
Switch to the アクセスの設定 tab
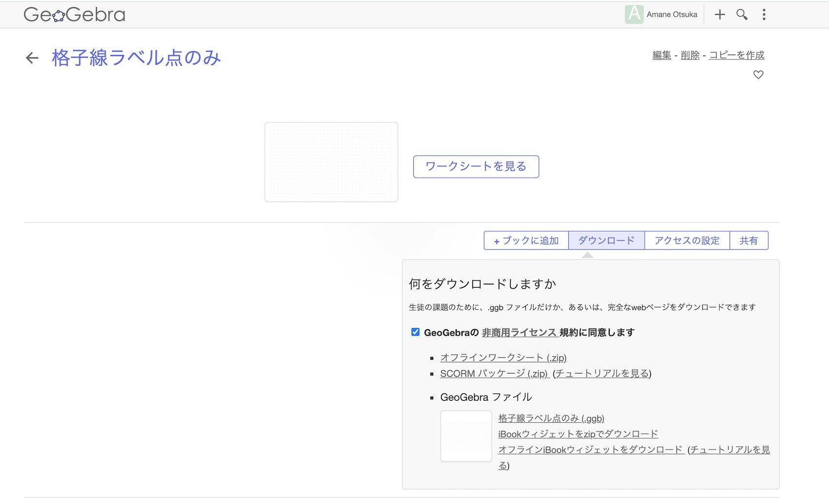(687, 240)
